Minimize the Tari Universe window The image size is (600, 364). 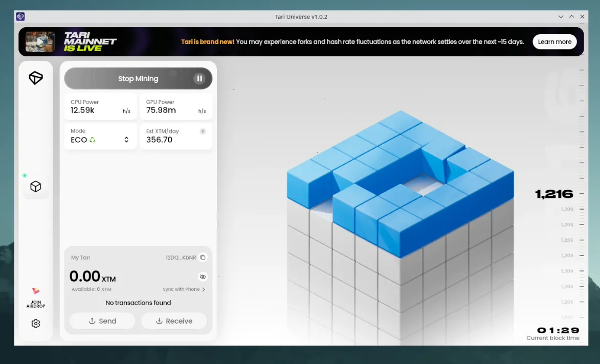pyautogui.click(x=561, y=16)
